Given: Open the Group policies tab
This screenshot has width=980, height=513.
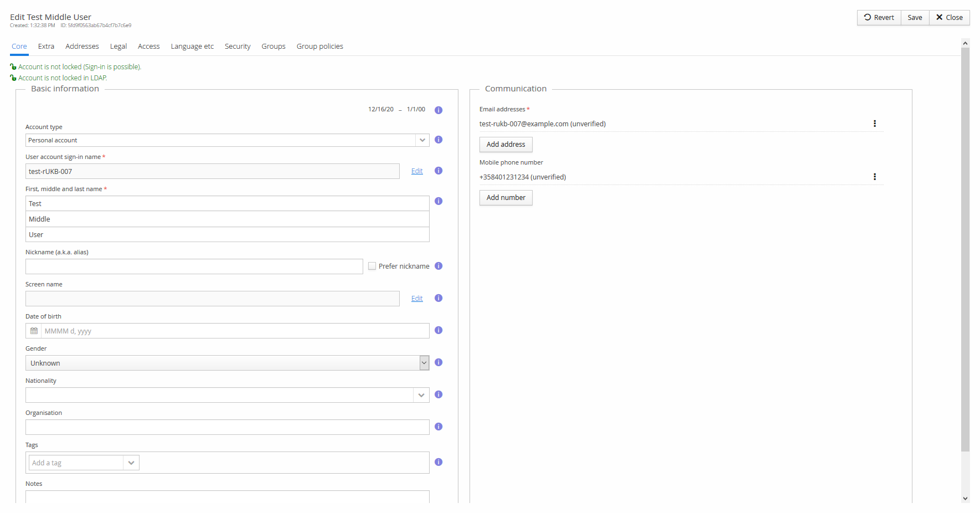Looking at the screenshot, I should tap(319, 47).
